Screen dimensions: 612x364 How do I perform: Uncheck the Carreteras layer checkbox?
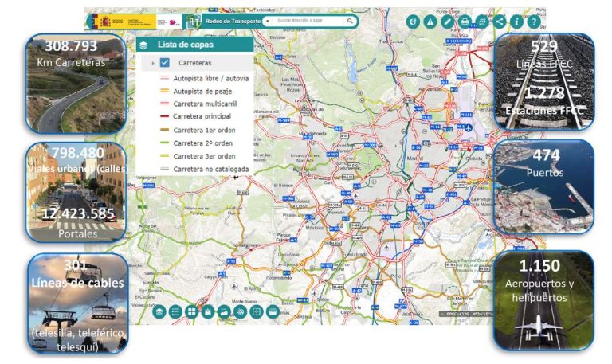164,62
